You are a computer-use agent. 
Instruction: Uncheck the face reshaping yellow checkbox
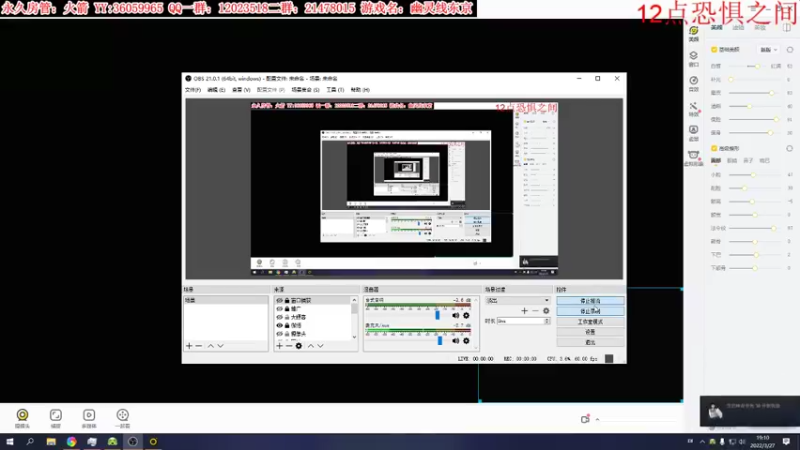pyautogui.click(x=714, y=148)
